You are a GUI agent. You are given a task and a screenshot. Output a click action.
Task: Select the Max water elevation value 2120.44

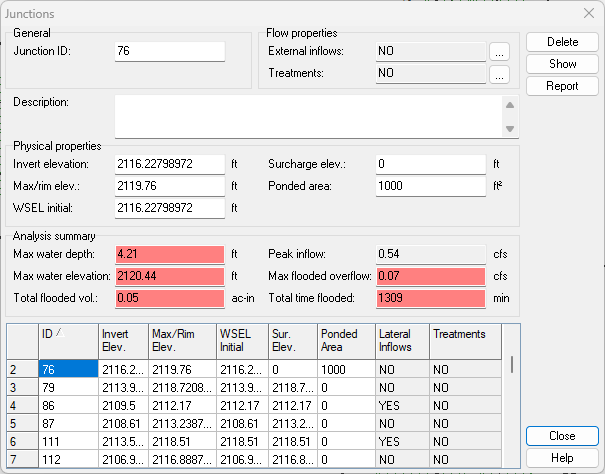[170, 276]
